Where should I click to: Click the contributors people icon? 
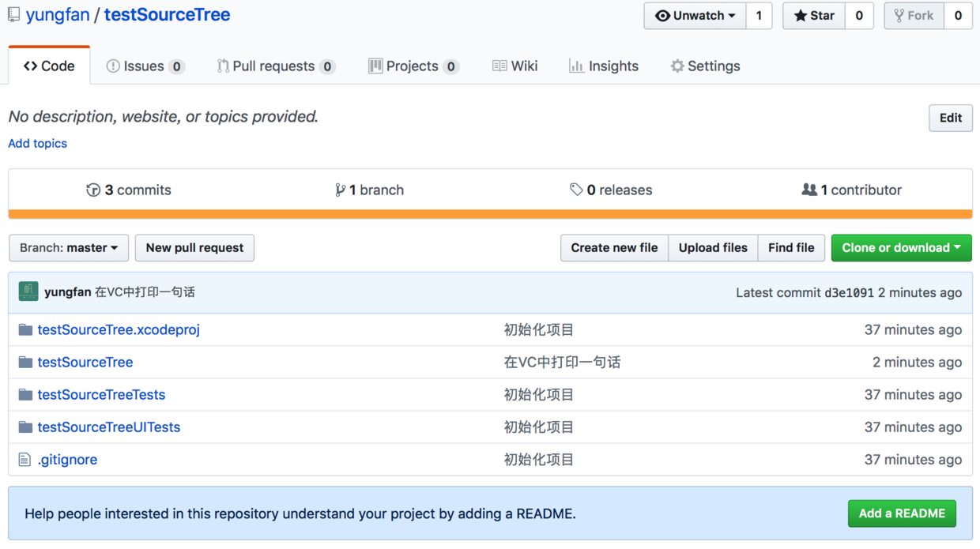pos(809,190)
